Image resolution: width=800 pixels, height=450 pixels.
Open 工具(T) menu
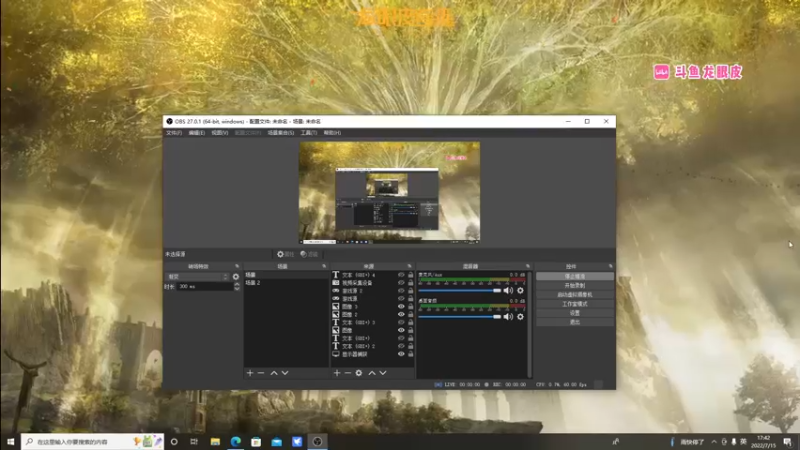309,133
